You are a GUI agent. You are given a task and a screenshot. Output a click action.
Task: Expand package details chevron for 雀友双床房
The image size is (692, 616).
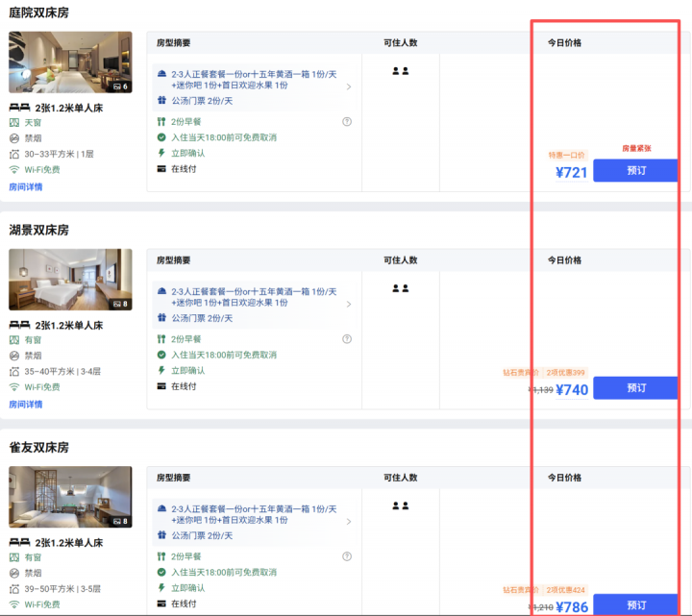click(348, 521)
